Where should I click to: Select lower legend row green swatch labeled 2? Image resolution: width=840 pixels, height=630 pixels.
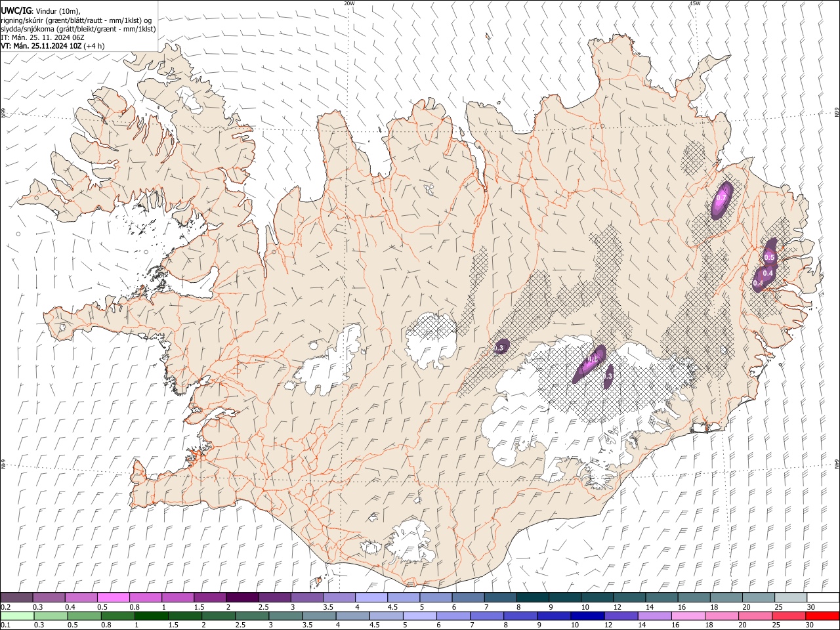[x=219, y=616]
